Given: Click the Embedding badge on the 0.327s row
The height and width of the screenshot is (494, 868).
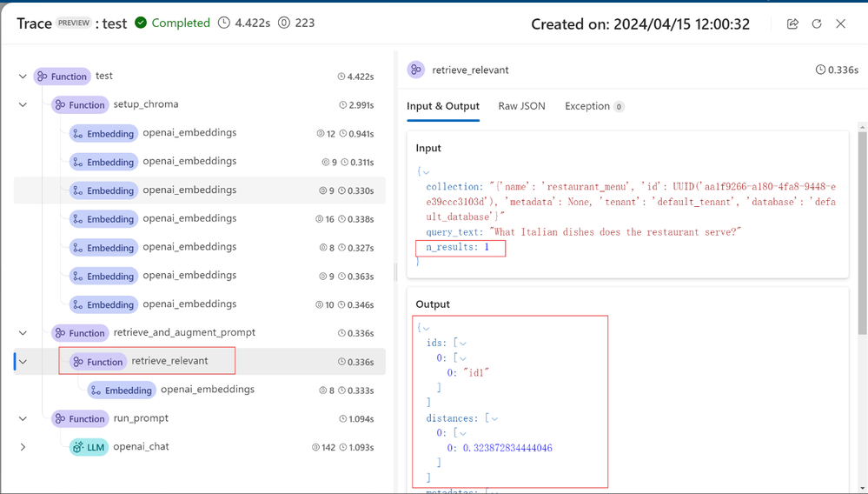Looking at the screenshot, I should point(103,248).
